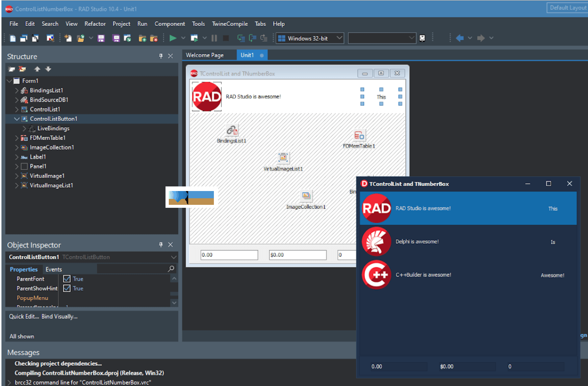Image resolution: width=588 pixels, height=386 pixels.
Task: Collapse the Form1 tree node
Action: (9, 81)
